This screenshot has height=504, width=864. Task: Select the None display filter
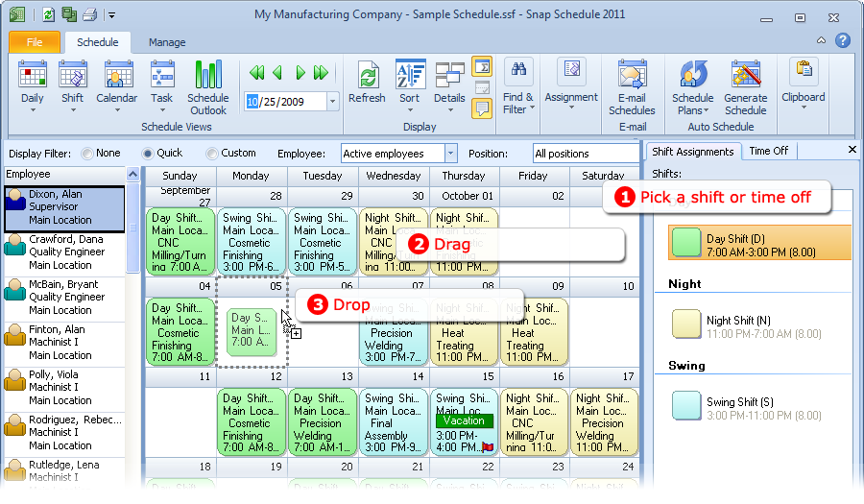tap(87, 154)
